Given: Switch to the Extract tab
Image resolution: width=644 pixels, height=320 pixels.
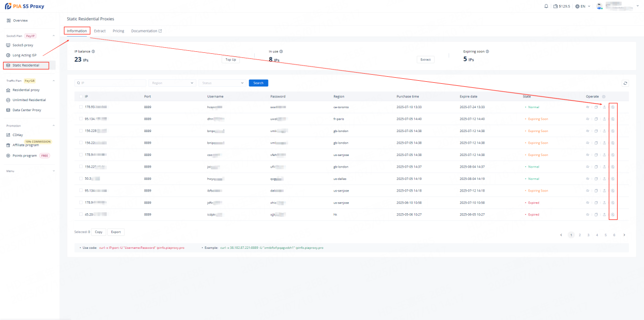Looking at the screenshot, I should coord(100,31).
